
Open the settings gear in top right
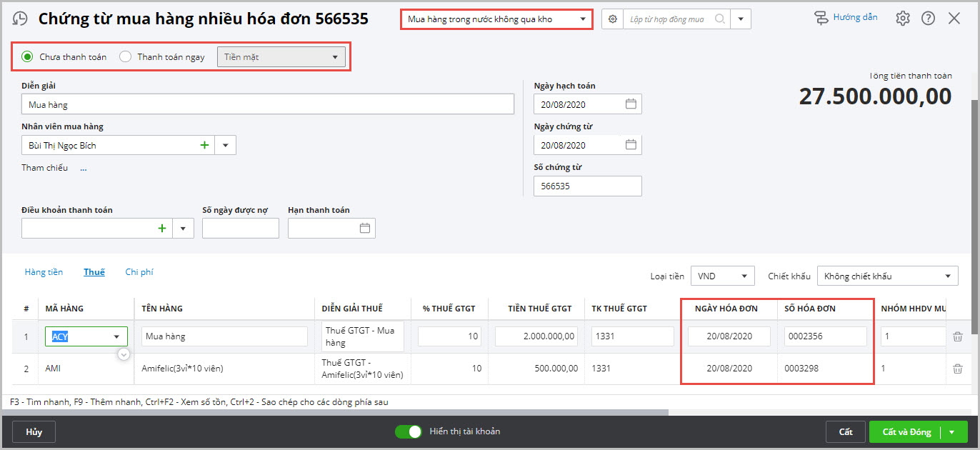(x=903, y=19)
